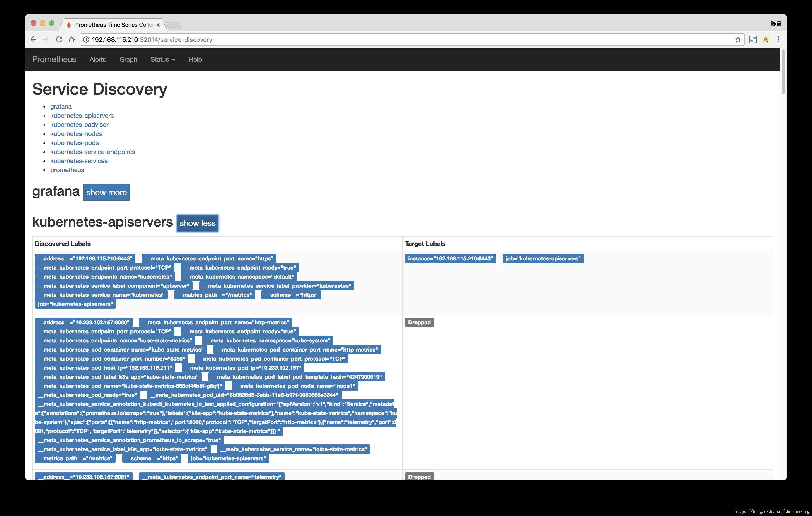This screenshot has height=516, width=812.
Task: Select the Prometheus Time Series tab
Action: (113, 25)
